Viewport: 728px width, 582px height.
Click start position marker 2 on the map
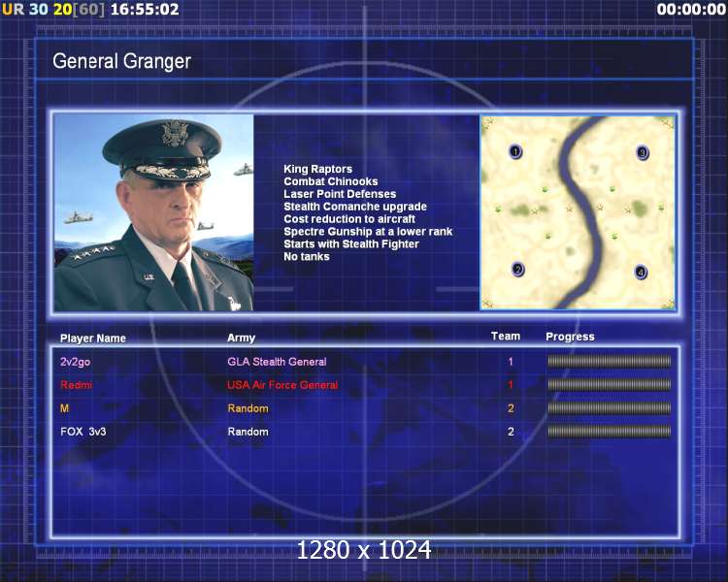tap(517, 270)
